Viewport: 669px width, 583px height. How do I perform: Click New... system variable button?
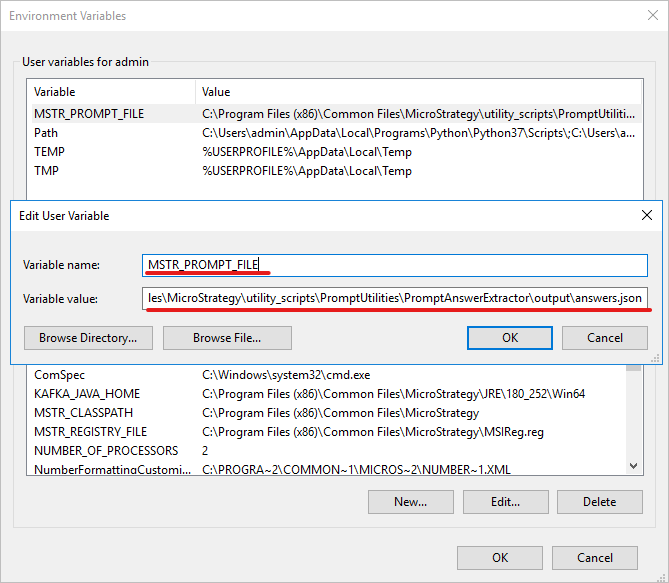coord(410,502)
